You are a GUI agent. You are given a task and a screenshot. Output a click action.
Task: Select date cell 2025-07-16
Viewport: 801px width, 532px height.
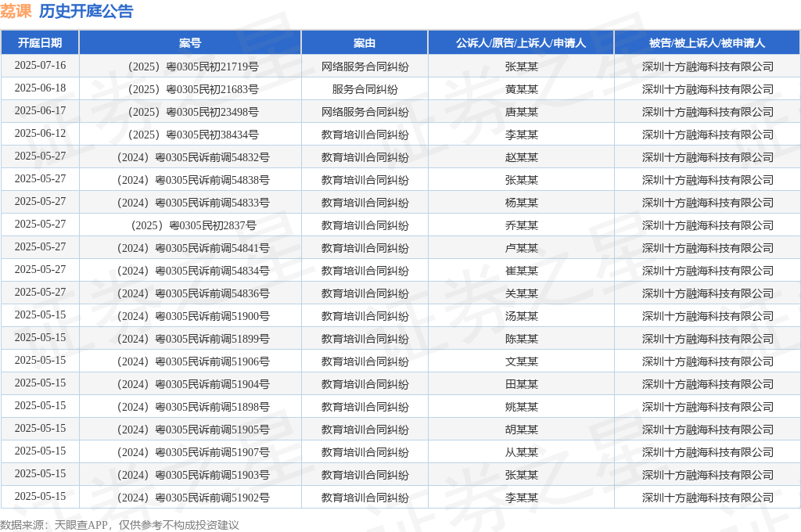click(40, 66)
